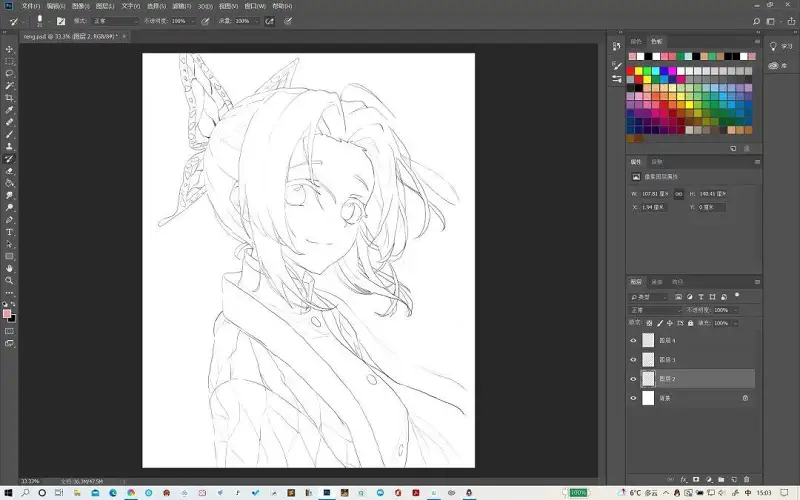Open the layer filter type dropdown
This screenshot has width=800, height=500.
648,297
